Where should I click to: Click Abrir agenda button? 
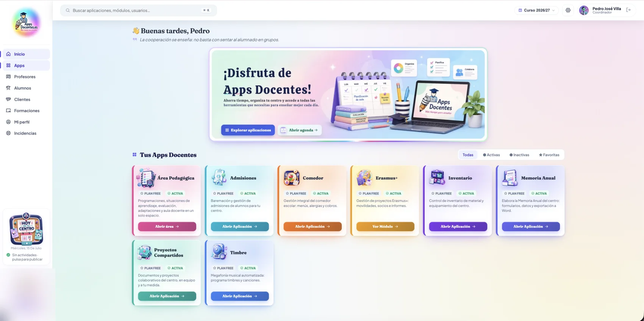pyautogui.click(x=300, y=130)
